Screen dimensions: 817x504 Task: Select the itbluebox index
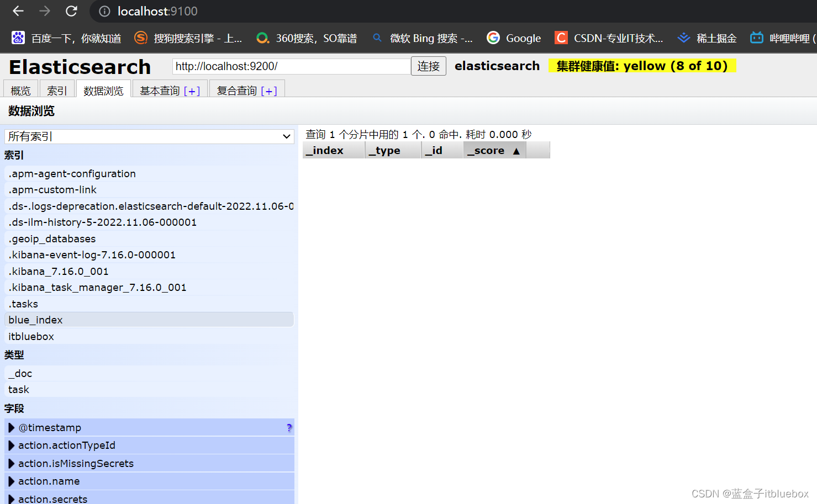[x=149, y=336]
